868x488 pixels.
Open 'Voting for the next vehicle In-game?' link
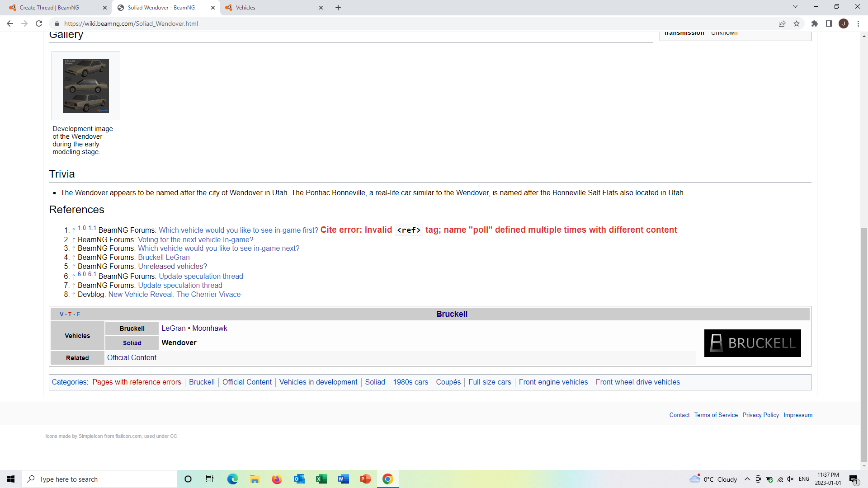coord(195,240)
